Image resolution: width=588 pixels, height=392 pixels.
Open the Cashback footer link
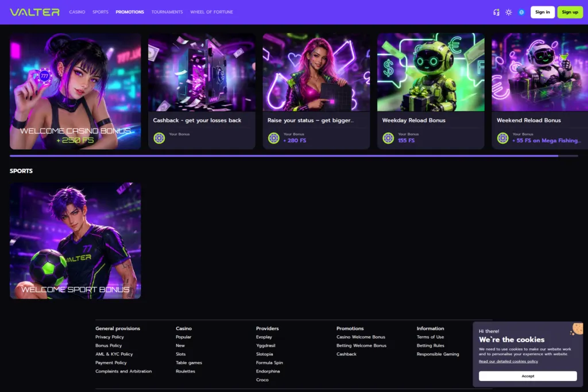tap(346, 354)
